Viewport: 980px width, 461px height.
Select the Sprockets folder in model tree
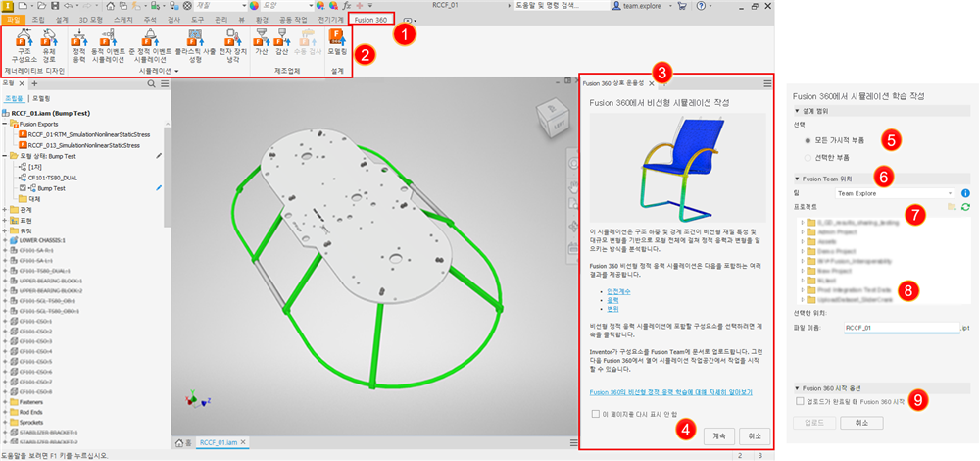tap(25, 422)
